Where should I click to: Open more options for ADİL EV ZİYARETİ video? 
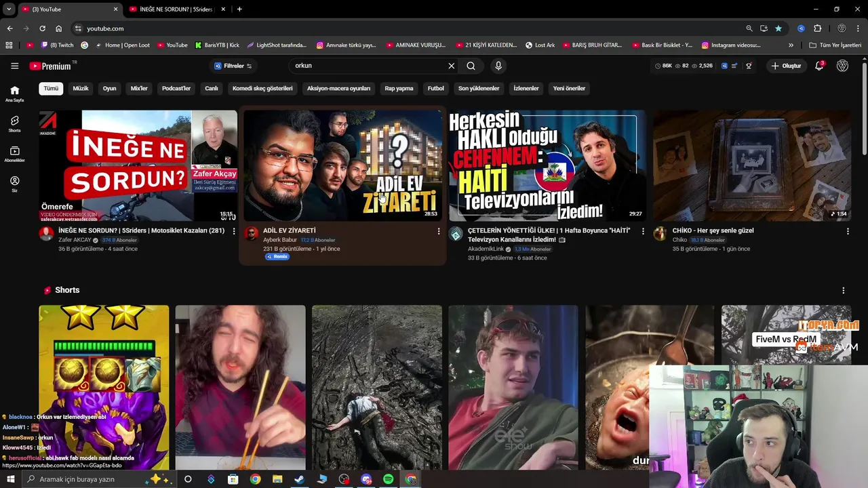point(439,231)
